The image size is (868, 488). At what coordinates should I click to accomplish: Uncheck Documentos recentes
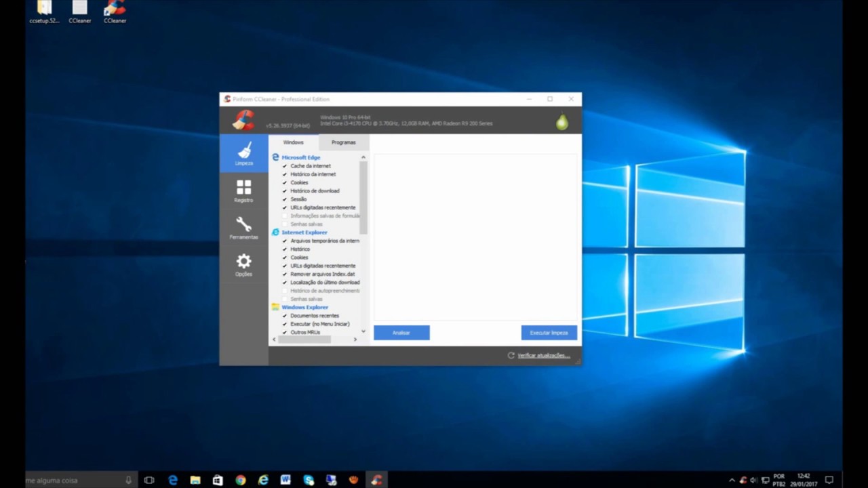pos(285,316)
